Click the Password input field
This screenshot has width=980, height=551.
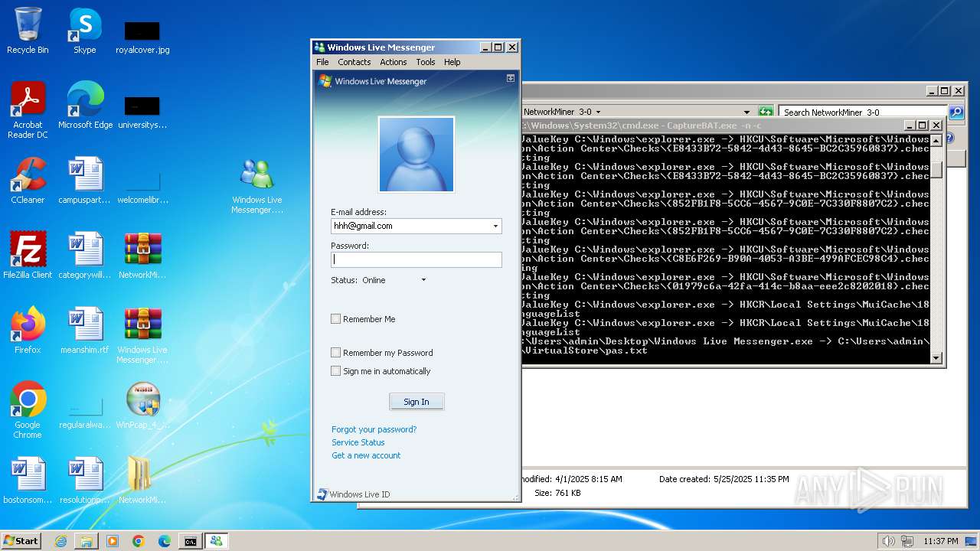pos(416,259)
